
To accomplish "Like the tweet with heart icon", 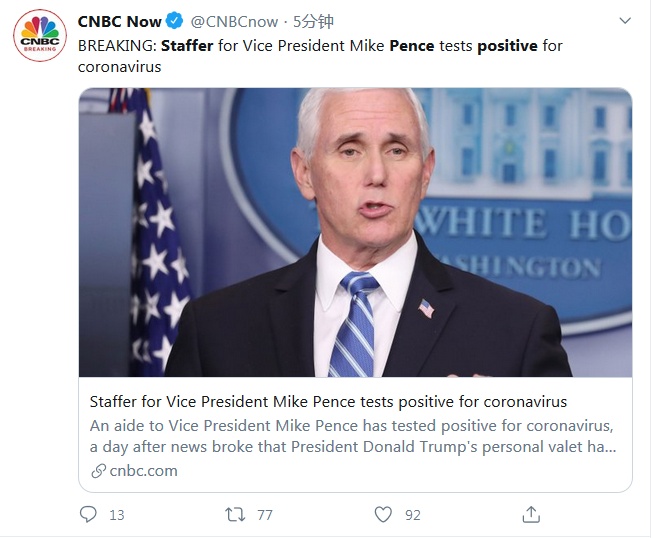I will tap(383, 514).
